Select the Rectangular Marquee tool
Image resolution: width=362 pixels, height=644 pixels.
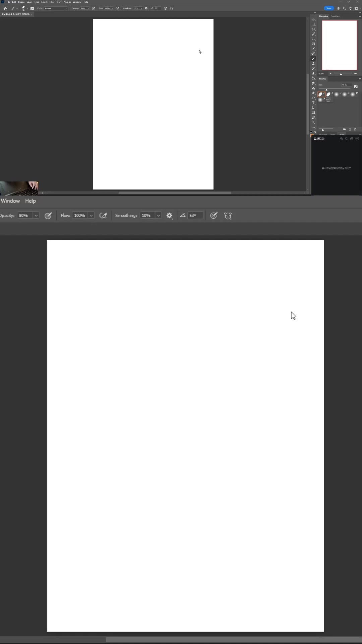[x=313, y=24]
